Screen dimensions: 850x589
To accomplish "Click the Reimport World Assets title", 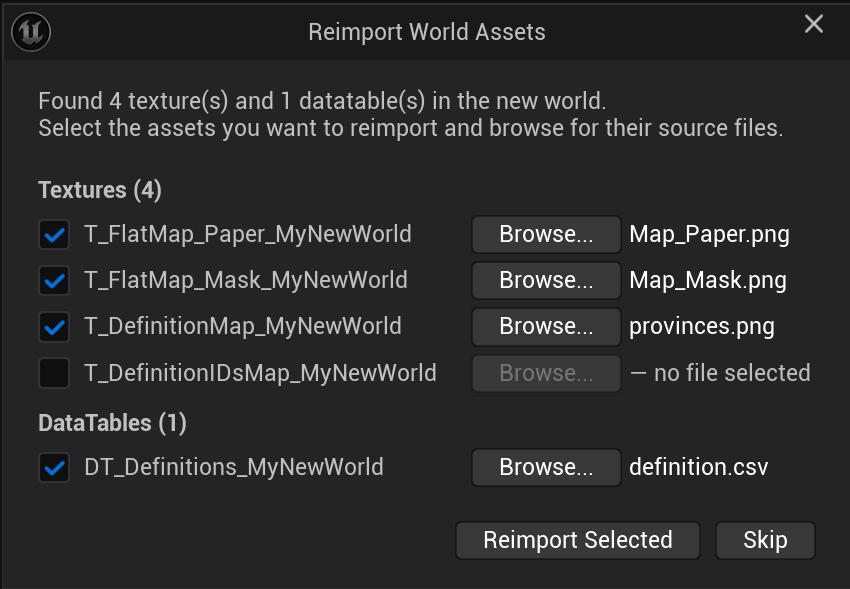I will pos(427,32).
